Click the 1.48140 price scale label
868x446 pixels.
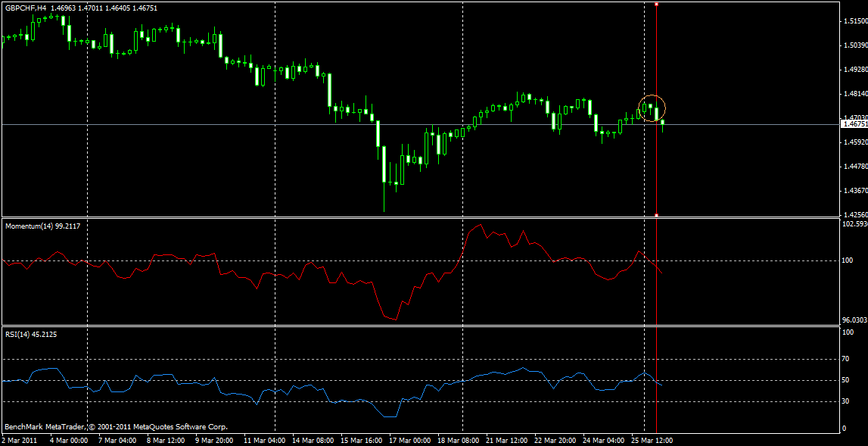tap(857, 94)
